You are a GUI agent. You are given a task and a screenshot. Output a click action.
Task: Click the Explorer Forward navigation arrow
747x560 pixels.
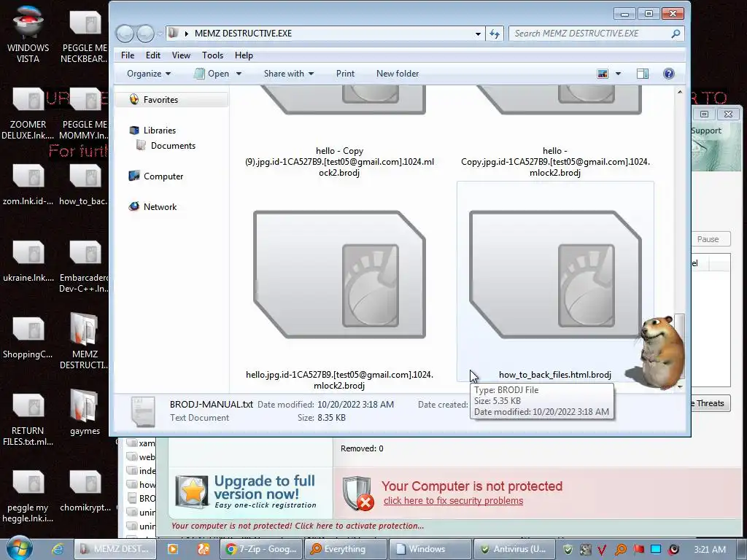(145, 34)
